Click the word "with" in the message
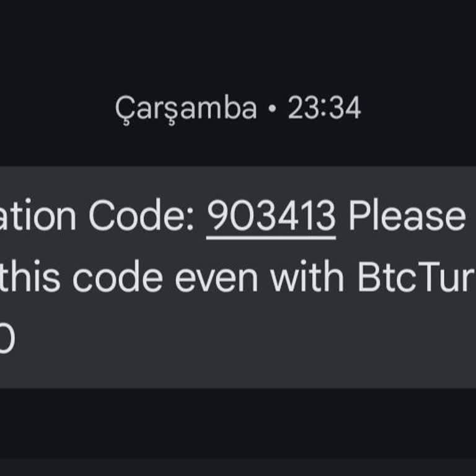Image resolution: width=476 pixels, height=476 pixels. [307, 278]
